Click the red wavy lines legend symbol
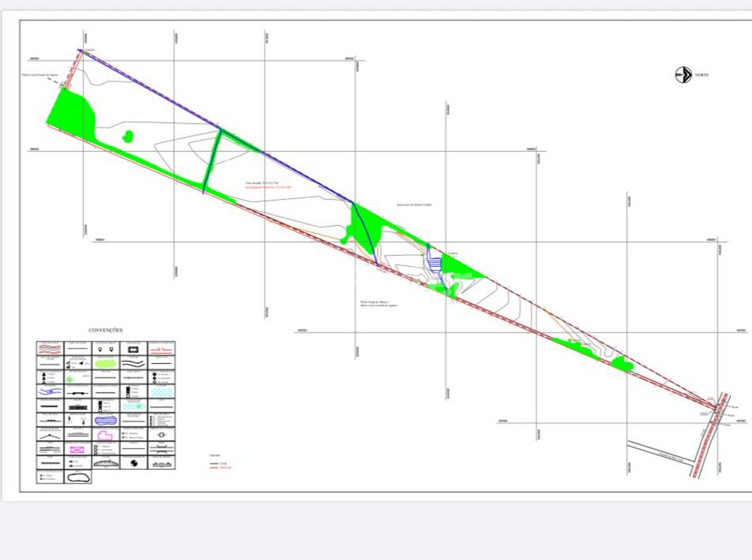 [50, 349]
